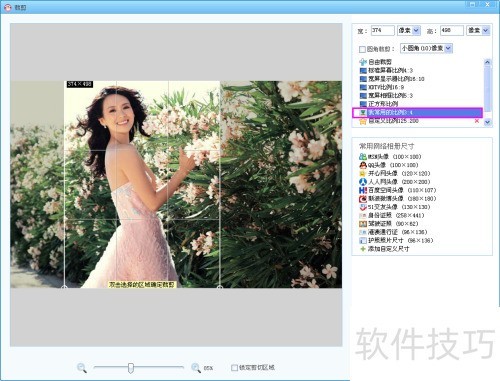Screen dimensions: 500x381
Task: Click 人人网头像 (200×200) preset
Action: [x=399, y=182]
